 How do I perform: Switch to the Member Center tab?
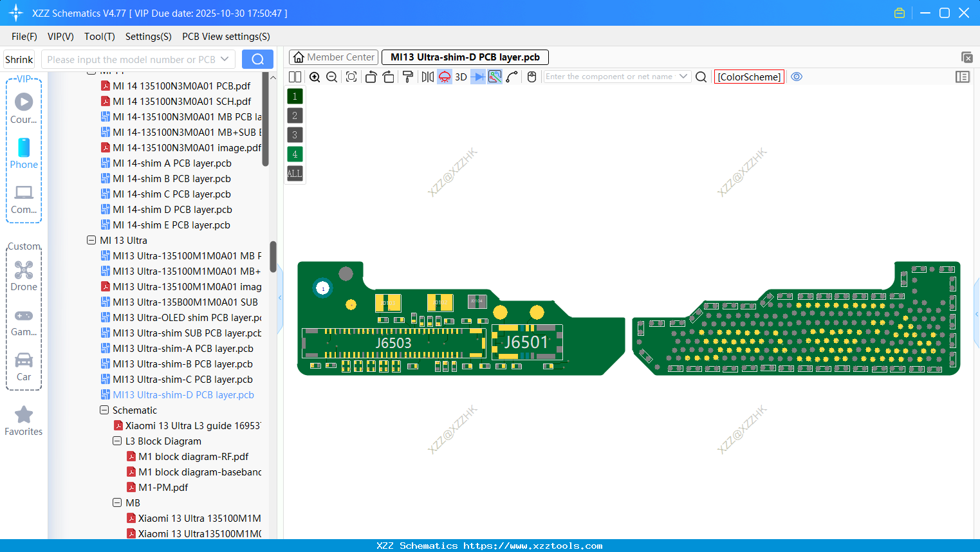point(333,57)
